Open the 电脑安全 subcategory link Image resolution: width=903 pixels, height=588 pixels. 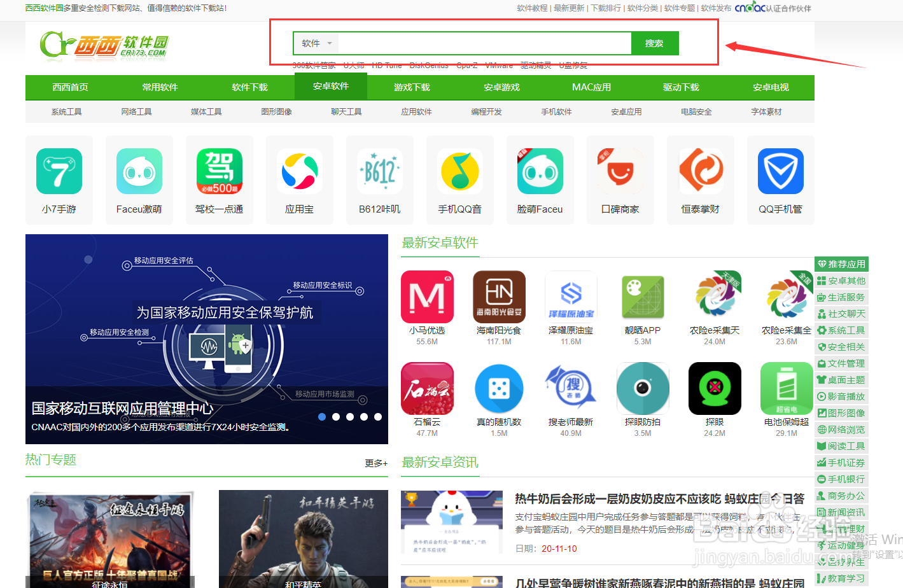point(697,111)
